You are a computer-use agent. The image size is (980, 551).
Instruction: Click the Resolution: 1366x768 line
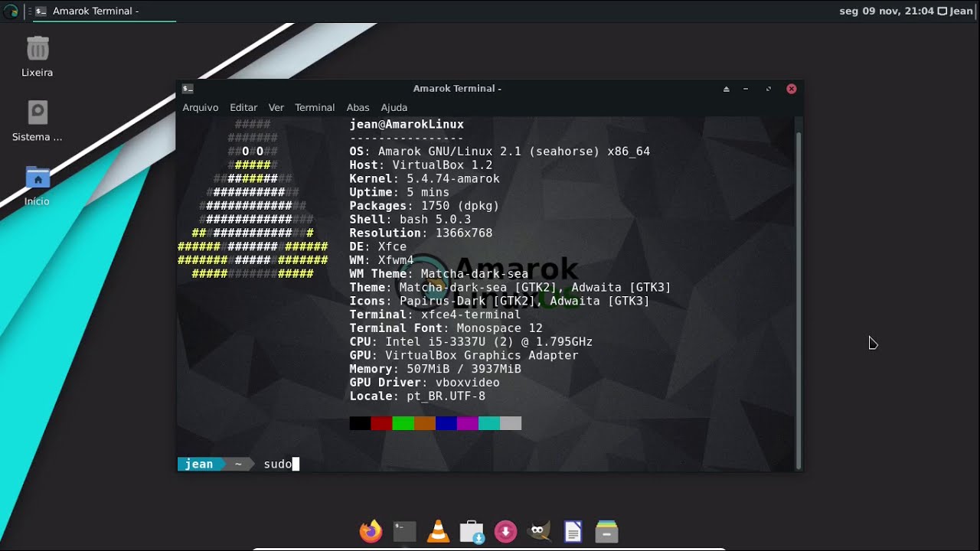click(x=420, y=233)
